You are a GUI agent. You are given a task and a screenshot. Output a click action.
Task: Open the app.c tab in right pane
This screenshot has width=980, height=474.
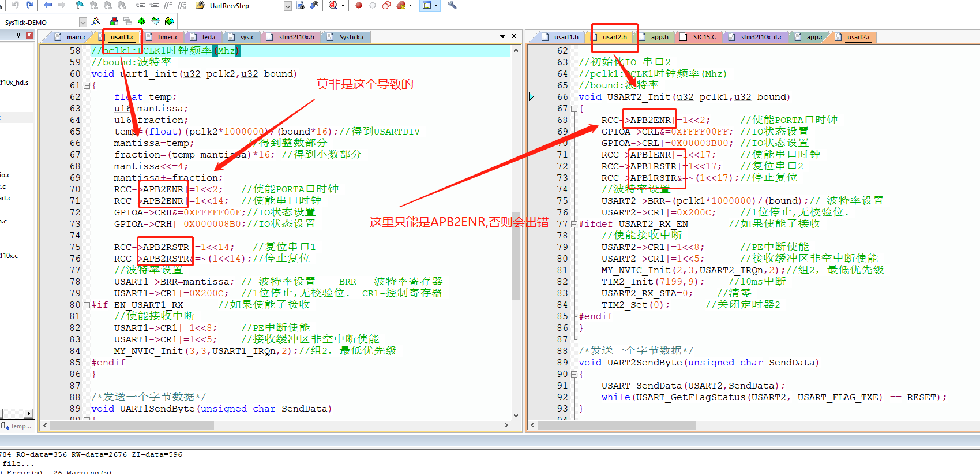click(809, 37)
